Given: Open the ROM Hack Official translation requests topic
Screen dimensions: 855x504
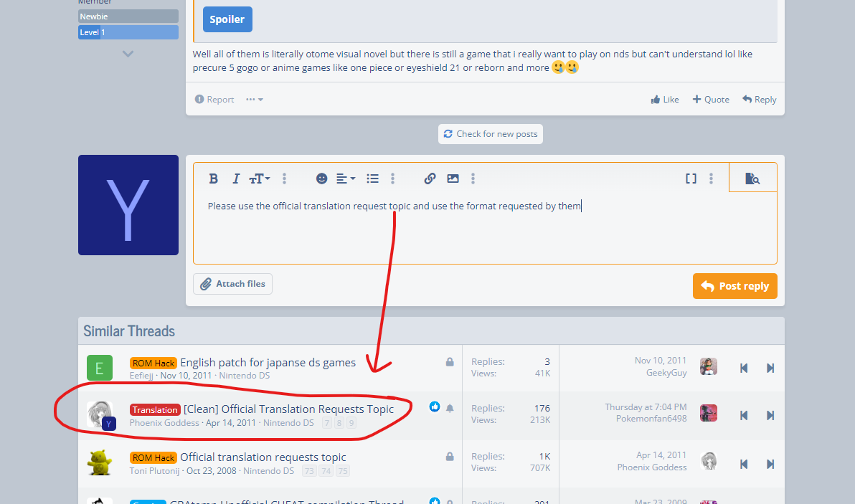Looking at the screenshot, I should coord(263,457).
